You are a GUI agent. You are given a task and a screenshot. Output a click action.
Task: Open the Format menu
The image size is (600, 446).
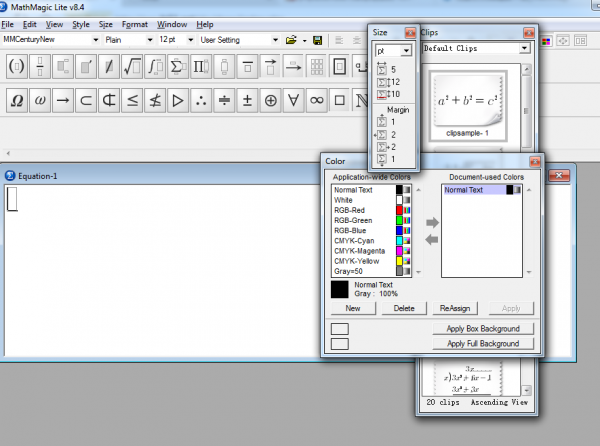135,23
